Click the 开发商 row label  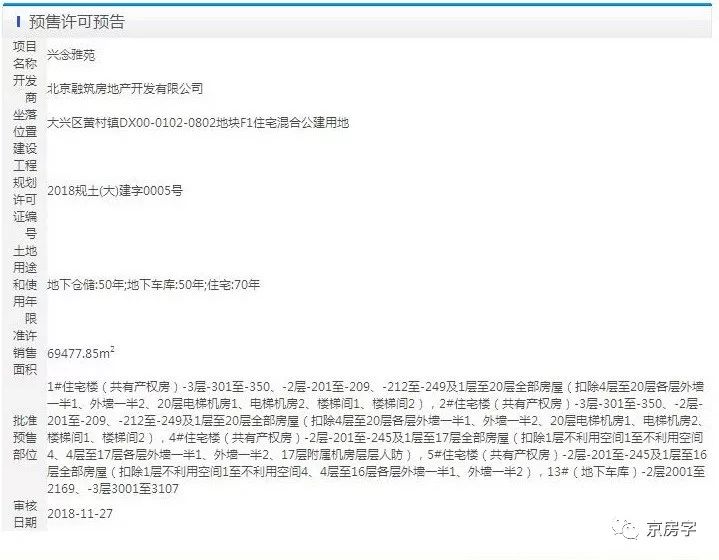pos(25,89)
